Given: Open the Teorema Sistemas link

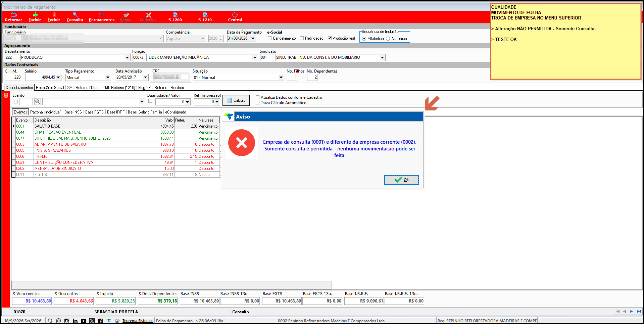Looking at the screenshot, I should click(x=138, y=321).
